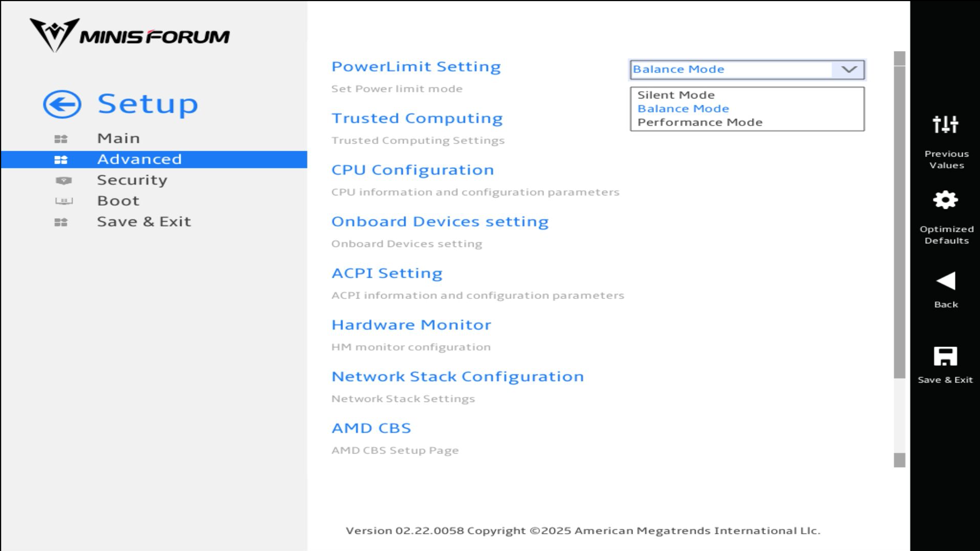Select Performance Mode in the dropdown list
The height and width of the screenshot is (551, 980).
click(x=699, y=122)
